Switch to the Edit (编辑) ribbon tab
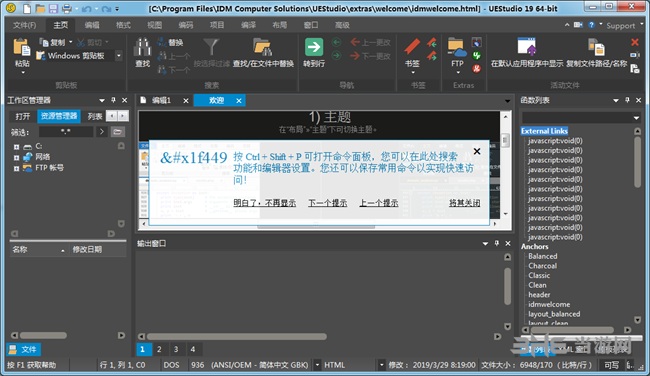 [x=92, y=25]
